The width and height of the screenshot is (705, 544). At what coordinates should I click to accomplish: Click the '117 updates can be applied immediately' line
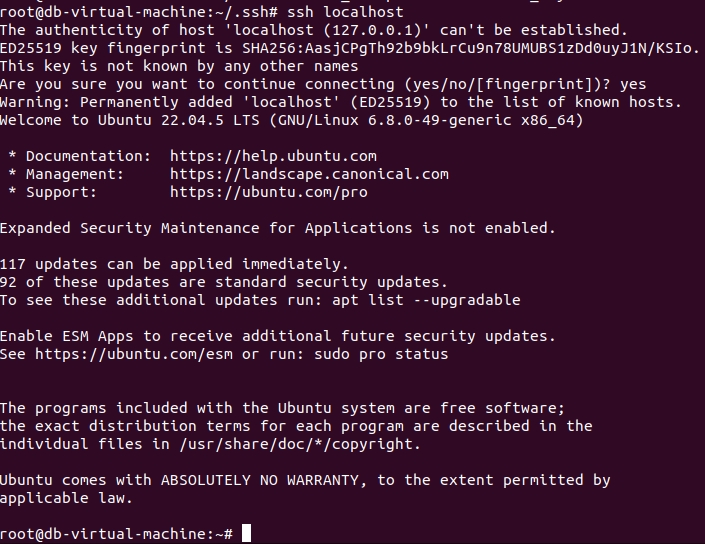(174, 264)
